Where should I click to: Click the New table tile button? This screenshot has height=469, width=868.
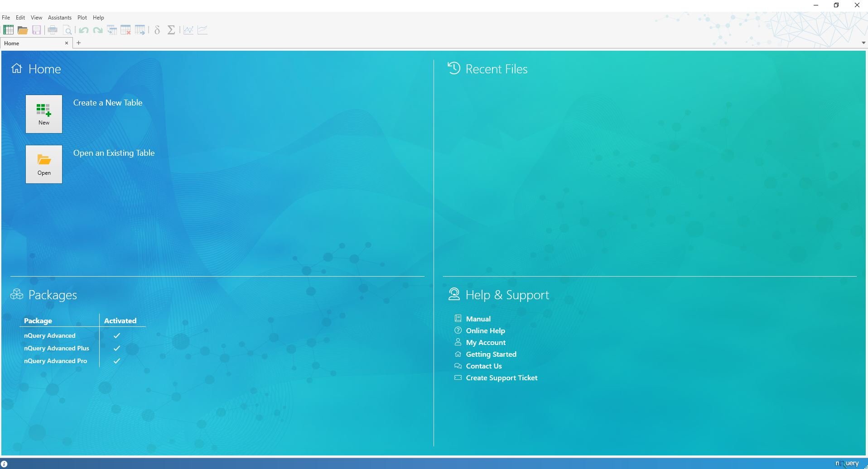(x=44, y=114)
